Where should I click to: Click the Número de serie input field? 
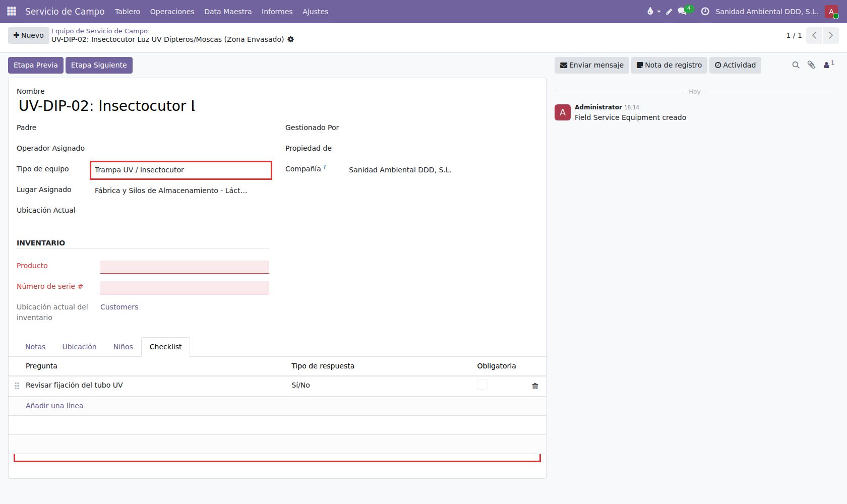(x=185, y=287)
